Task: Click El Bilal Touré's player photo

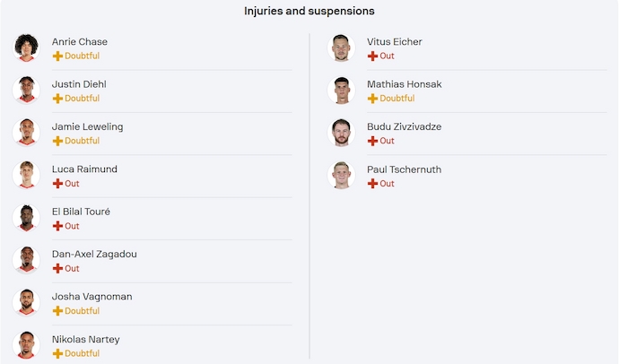Action: (x=27, y=218)
